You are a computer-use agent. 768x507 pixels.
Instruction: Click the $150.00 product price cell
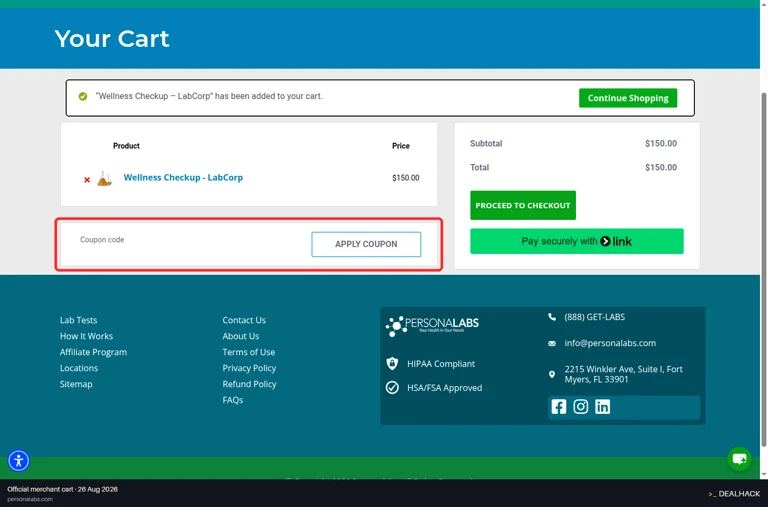pos(406,178)
